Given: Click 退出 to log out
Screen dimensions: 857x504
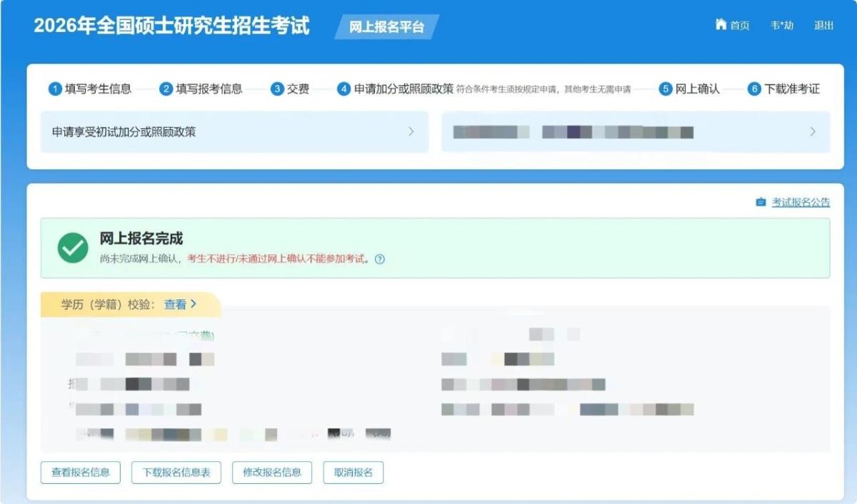Looking at the screenshot, I should point(823,26).
